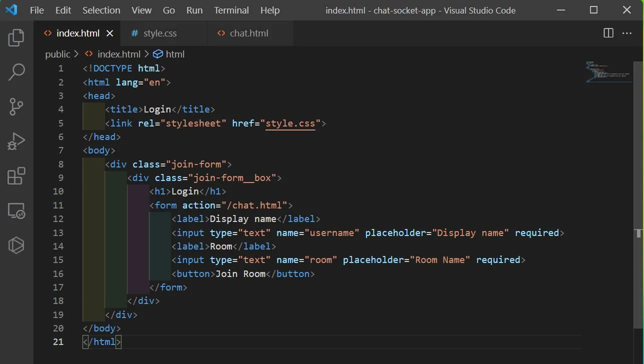Follow the style.css link in href
Viewport: 644px width, 364px height.
pyautogui.click(x=290, y=123)
